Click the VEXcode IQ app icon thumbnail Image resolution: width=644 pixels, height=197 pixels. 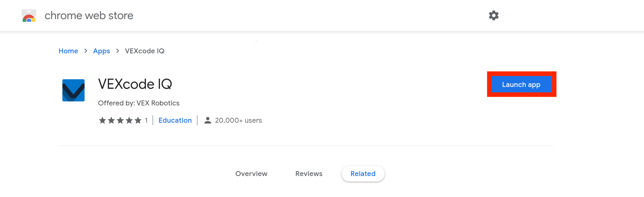click(x=73, y=90)
